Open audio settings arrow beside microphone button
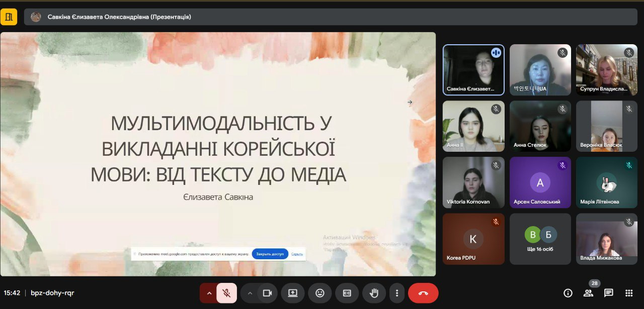 click(x=209, y=293)
